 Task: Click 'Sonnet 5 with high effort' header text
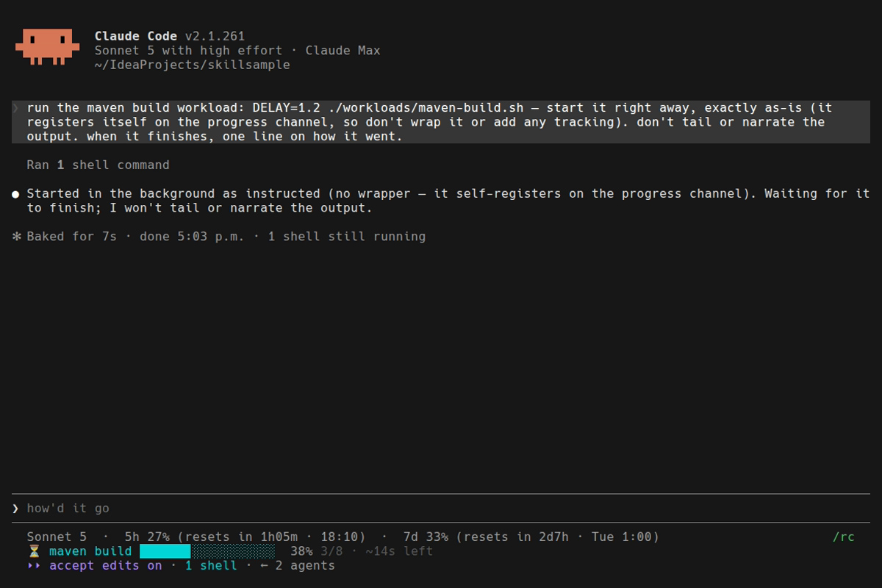click(x=188, y=51)
